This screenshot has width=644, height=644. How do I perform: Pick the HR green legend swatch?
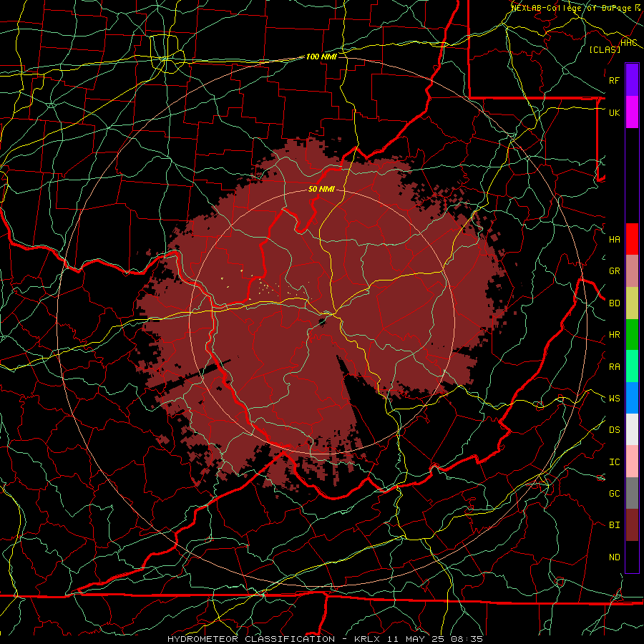click(632, 334)
